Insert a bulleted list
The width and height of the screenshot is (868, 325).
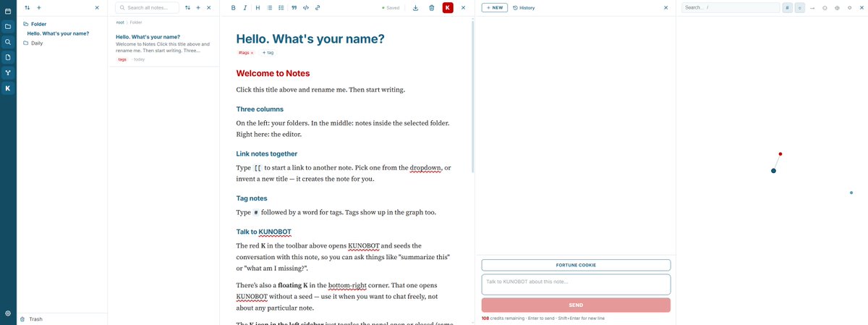[270, 7]
